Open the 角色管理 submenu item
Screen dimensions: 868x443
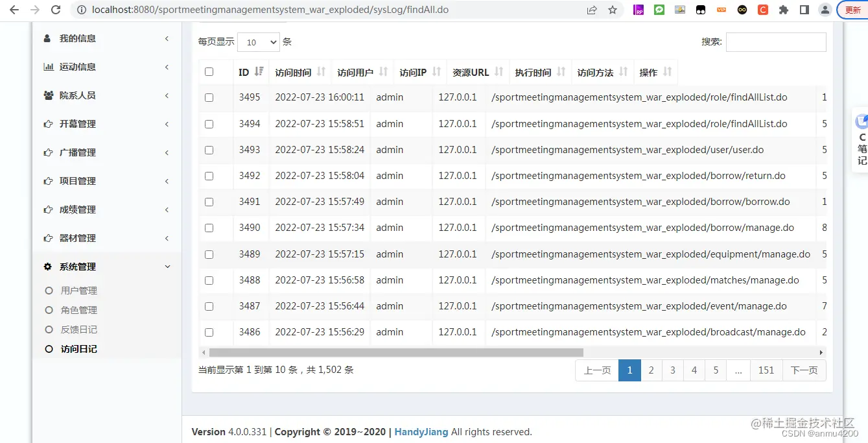pos(78,310)
